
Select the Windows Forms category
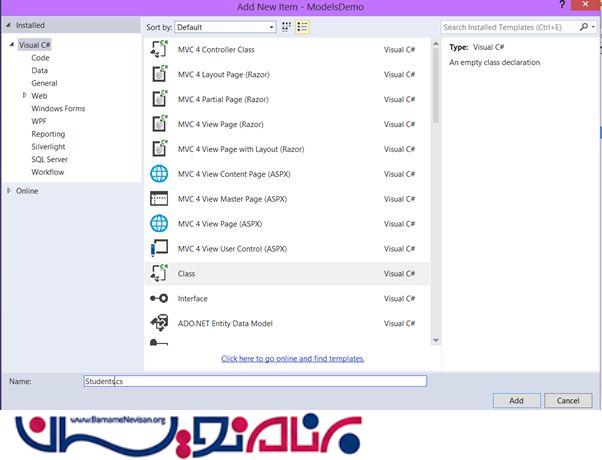[57, 108]
